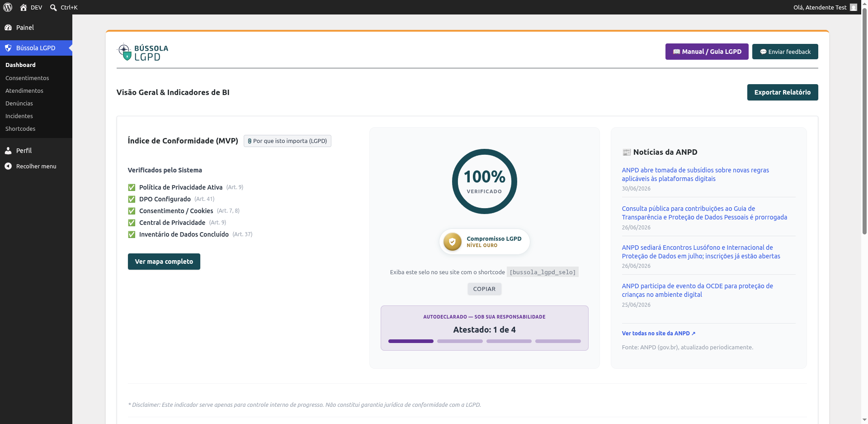Click the green check for DPO Configurado
The width and height of the screenshot is (868, 424).
coord(132,199)
